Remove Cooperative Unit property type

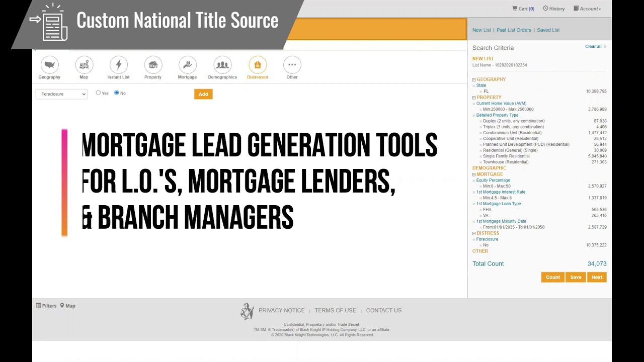tap(480, 139)
